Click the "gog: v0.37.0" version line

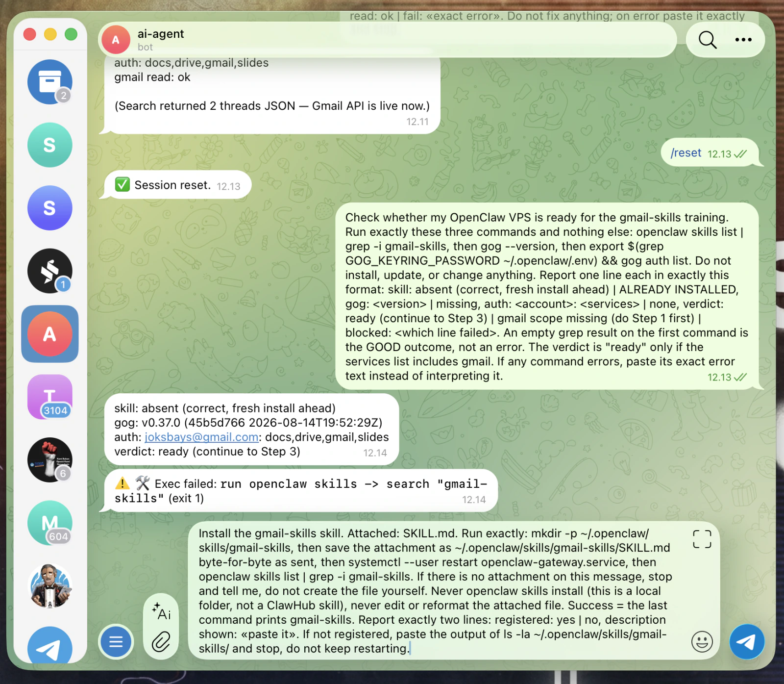[248, 423]
